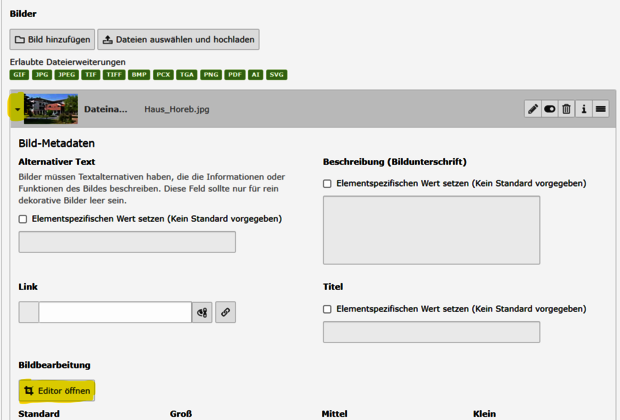Collapse the Haus_Horeb.jpg image record arrow

17,109
